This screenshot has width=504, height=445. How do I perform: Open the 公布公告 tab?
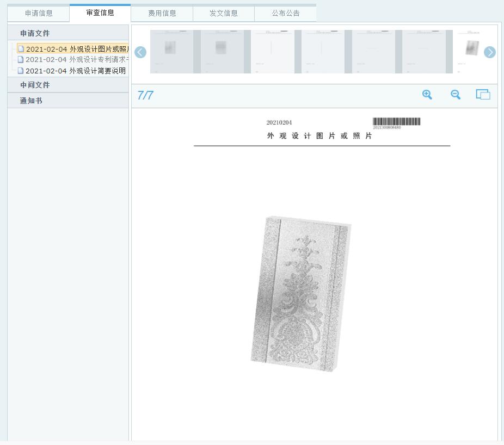286,14
